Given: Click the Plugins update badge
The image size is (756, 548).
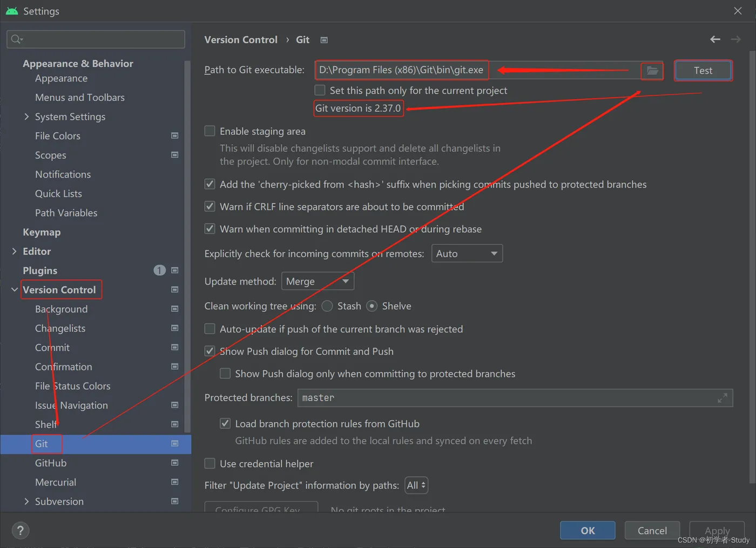Looking at the screenshot, I should point(159,270).
